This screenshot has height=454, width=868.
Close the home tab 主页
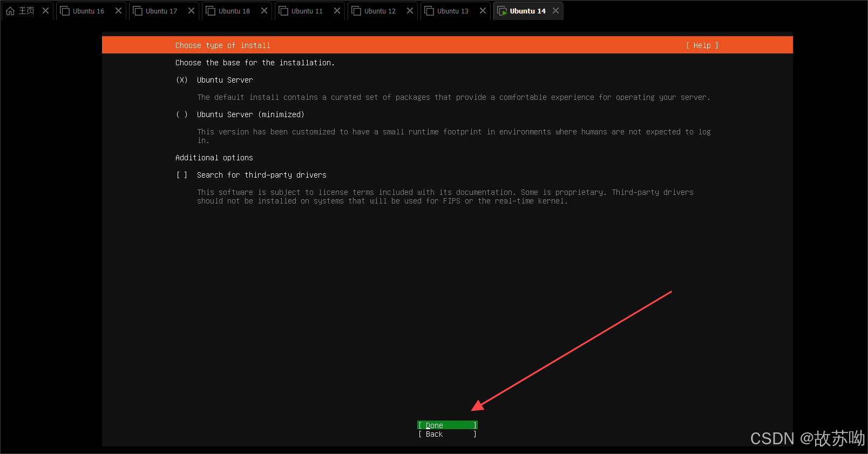coord(45,11)
